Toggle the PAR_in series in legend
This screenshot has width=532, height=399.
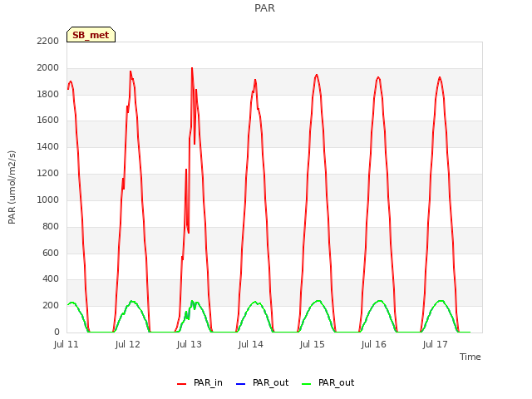coord(199,382)
